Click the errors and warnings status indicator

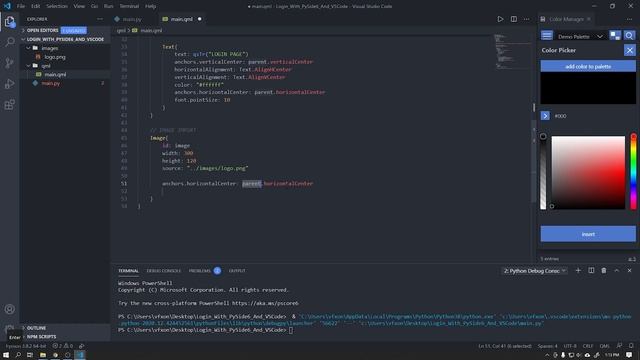coord(62,346)
